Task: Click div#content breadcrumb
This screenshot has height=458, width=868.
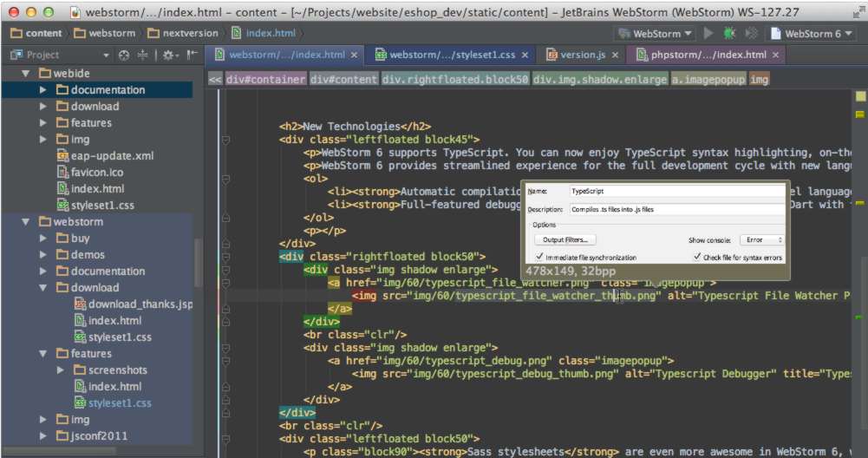Action: coord(343,79)
